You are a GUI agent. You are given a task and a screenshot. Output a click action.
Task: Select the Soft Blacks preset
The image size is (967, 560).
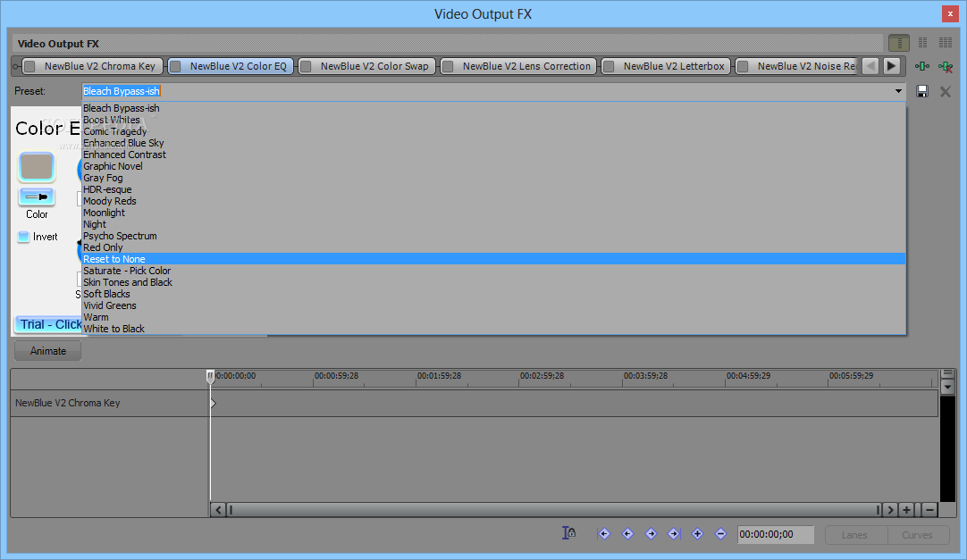click(494, 294)
